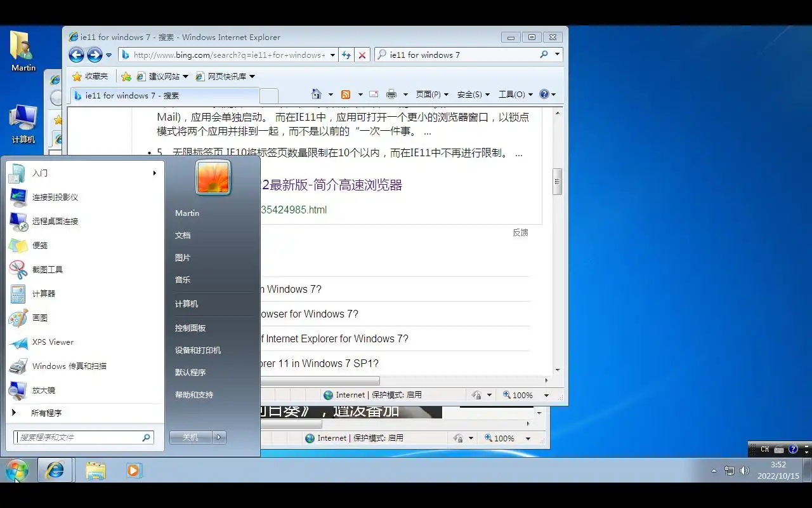This screenshot has width=812, height=508.
Task: Go back with the IE Back arrow
Action: (76, 55)
